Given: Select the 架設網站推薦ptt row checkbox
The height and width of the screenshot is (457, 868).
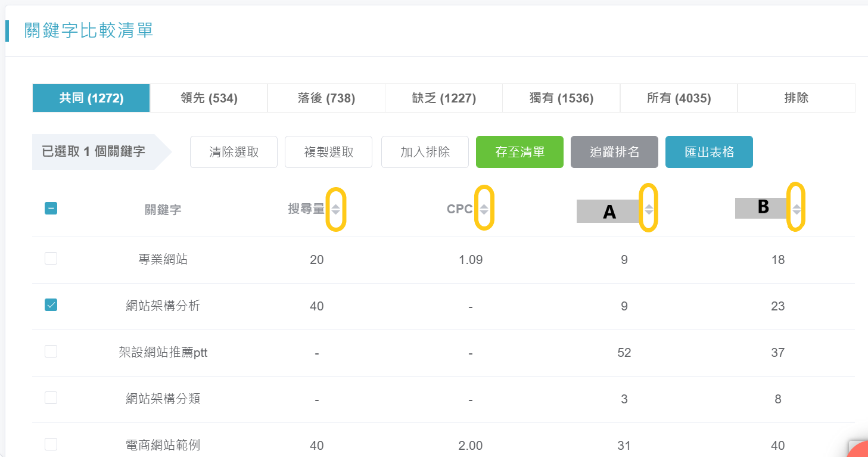Looking at the screenshot, I should coord(51,352).
